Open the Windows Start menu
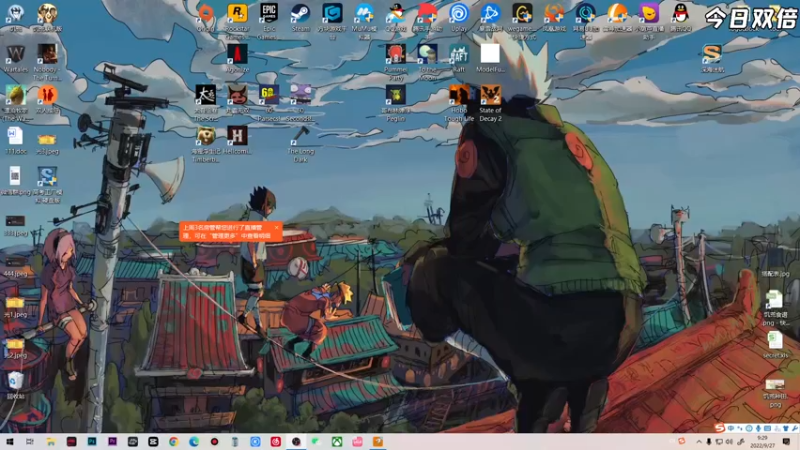800x450 pixels. point(9,442)
